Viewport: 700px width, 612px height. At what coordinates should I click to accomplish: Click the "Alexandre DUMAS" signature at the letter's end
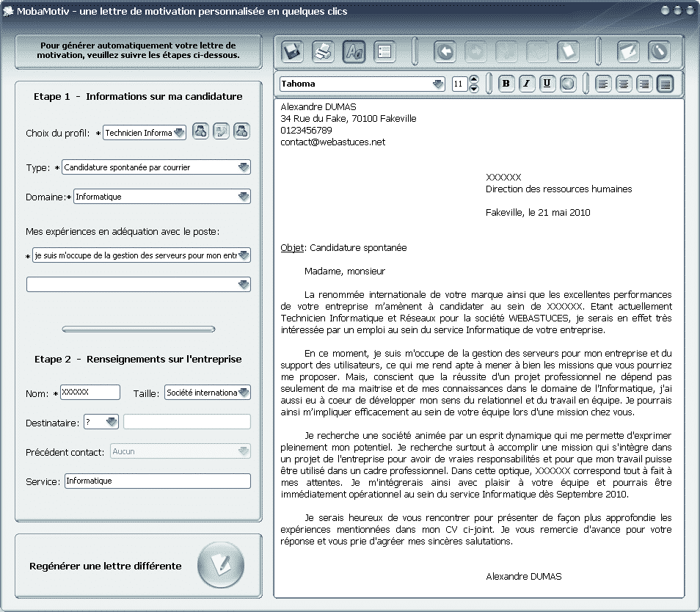tap(524, 577)
